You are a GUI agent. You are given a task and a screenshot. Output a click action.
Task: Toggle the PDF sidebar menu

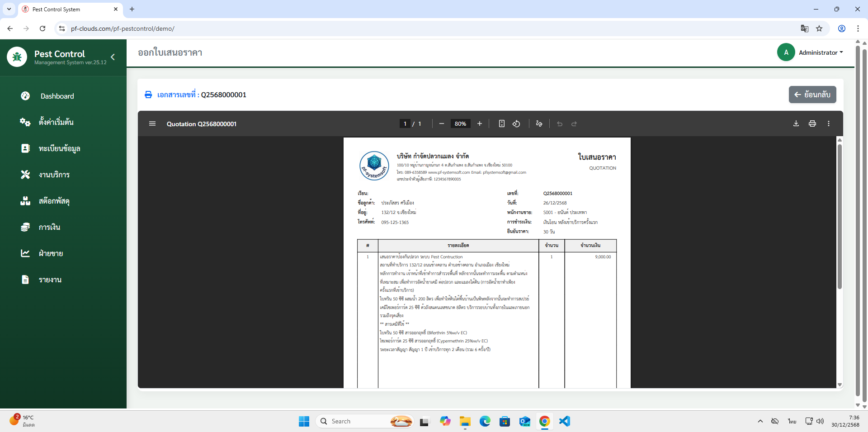pos(152,123)
